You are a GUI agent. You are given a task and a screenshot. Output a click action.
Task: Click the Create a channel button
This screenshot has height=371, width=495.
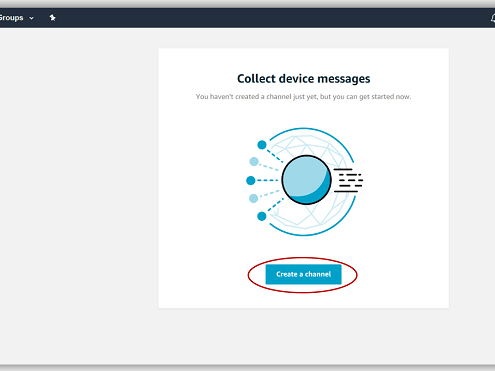pos(303,274)
